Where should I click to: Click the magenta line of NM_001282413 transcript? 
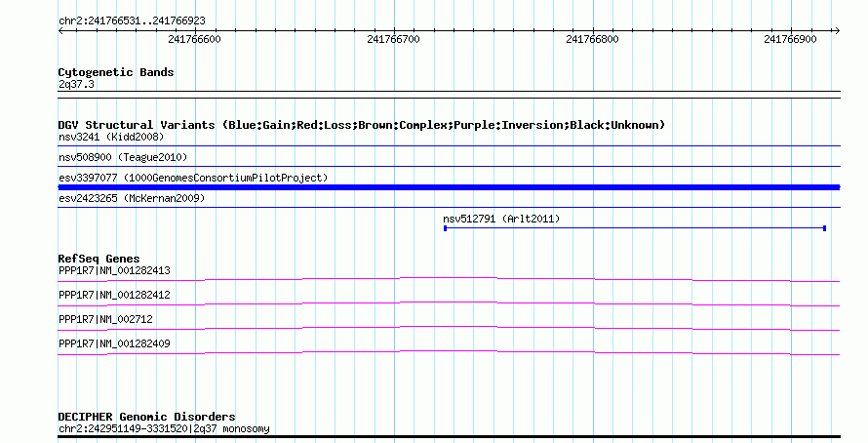[449, 279]
